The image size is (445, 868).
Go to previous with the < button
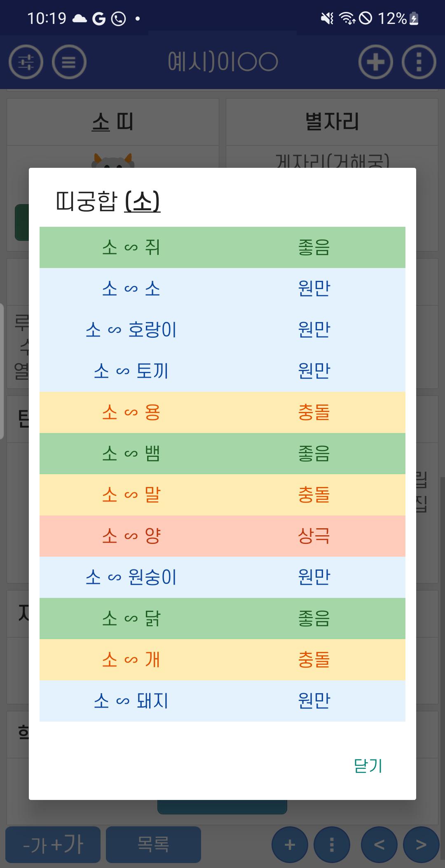(x=379, y=844)
